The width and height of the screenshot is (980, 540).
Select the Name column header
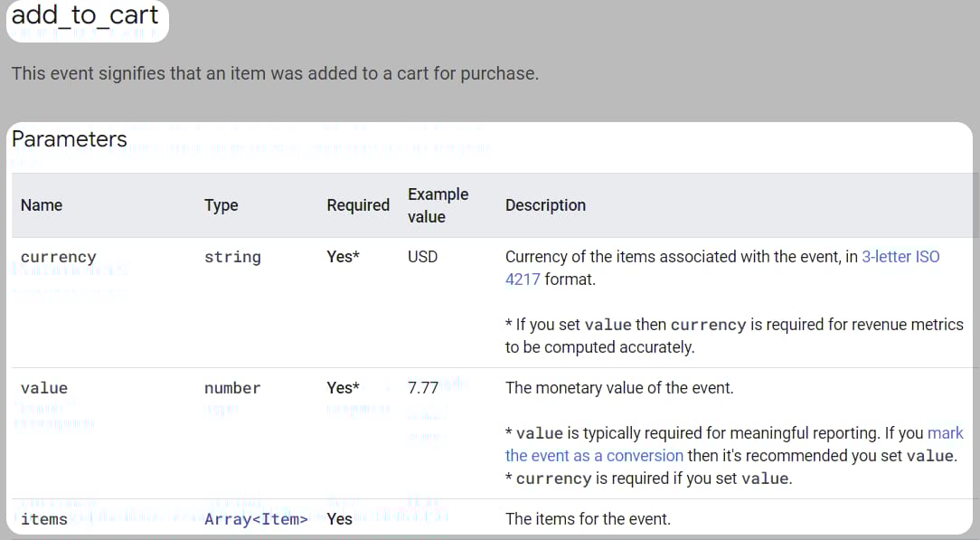pyautogui.click(x=42, y=205)
